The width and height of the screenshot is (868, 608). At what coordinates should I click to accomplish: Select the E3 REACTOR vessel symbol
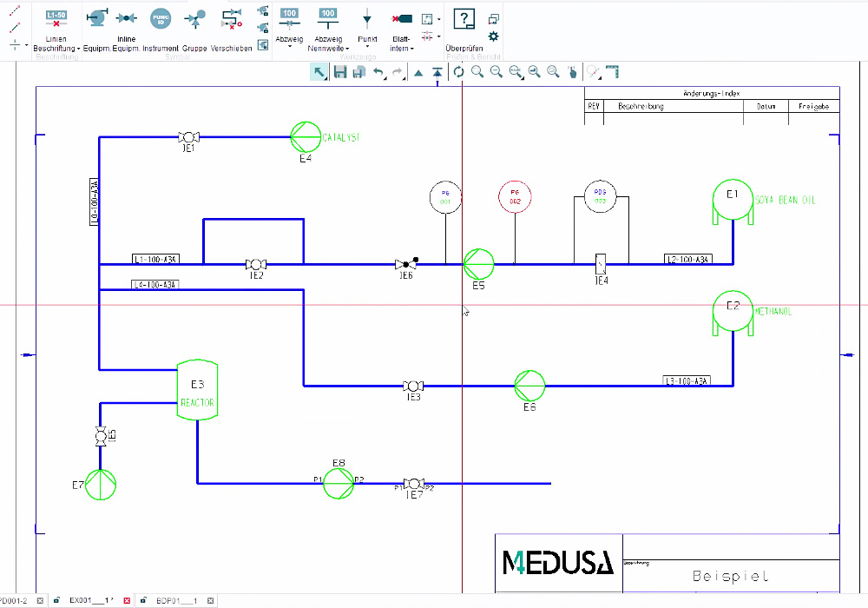coord(197,390)
